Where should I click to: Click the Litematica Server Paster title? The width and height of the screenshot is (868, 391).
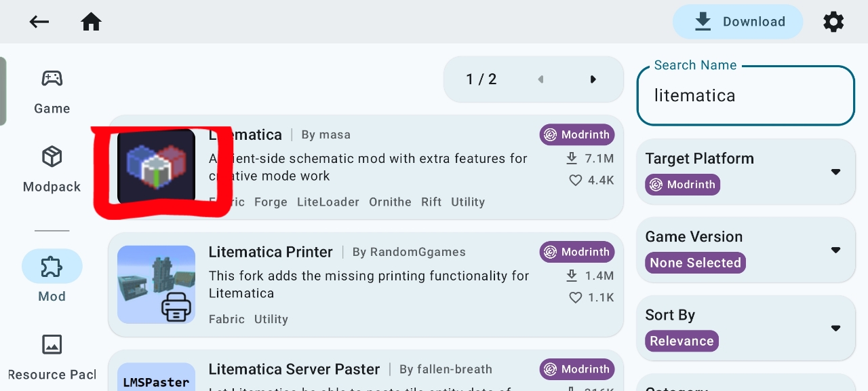[x=294, y=369]
